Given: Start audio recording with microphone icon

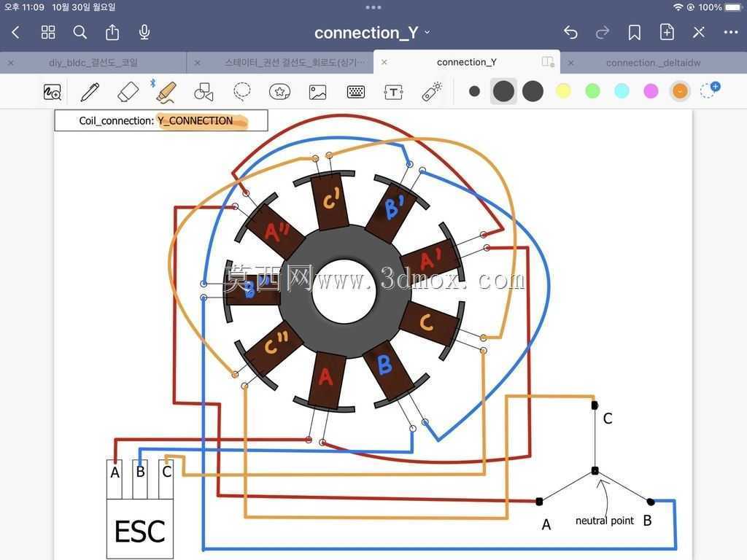Looking at the screenshot, I should 144,32.
